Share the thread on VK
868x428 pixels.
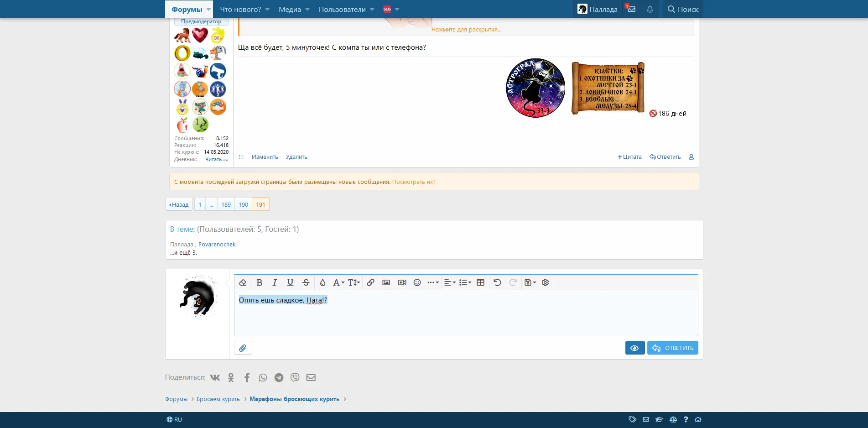(x=215, y=377)
